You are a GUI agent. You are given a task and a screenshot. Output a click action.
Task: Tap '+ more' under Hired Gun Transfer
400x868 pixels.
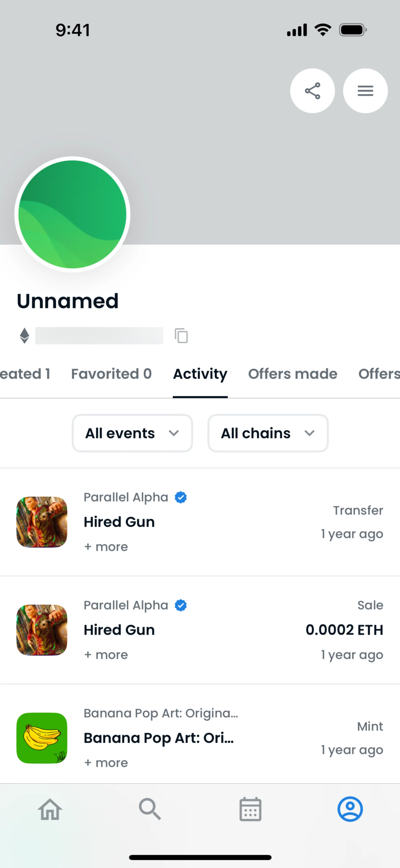click(106, 547)
